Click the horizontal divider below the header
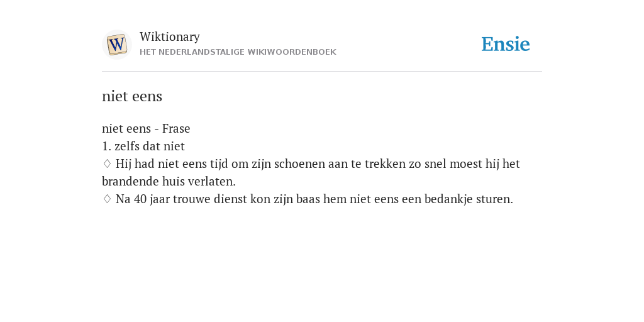Viewport: 644px width, 322px height. [322, 72]
